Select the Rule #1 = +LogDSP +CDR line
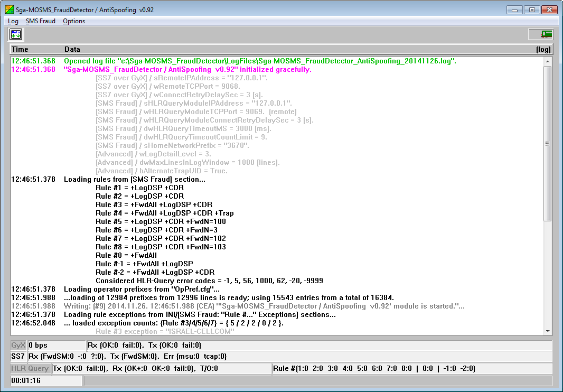Screen dimensions: 563x392 coord(139,188)
